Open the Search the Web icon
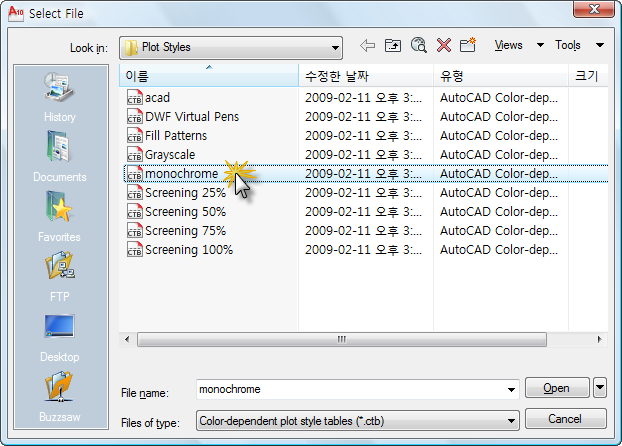This screenshot has width=622, height=446. 419,45
